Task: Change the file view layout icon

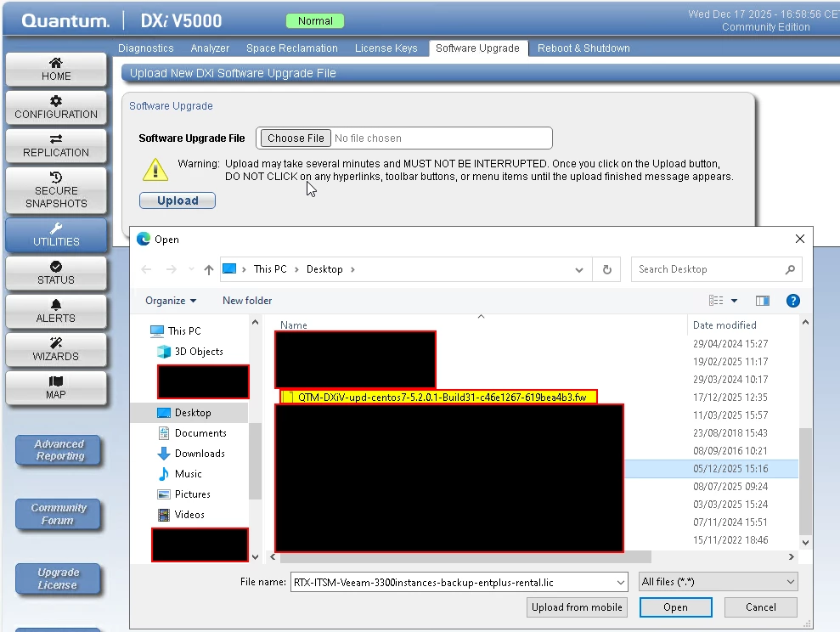Action: (x=716, y=301)
